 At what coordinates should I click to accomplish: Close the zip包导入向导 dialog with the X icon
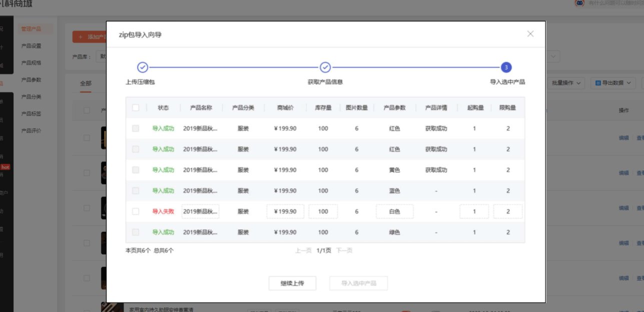[x=530, y=34]
